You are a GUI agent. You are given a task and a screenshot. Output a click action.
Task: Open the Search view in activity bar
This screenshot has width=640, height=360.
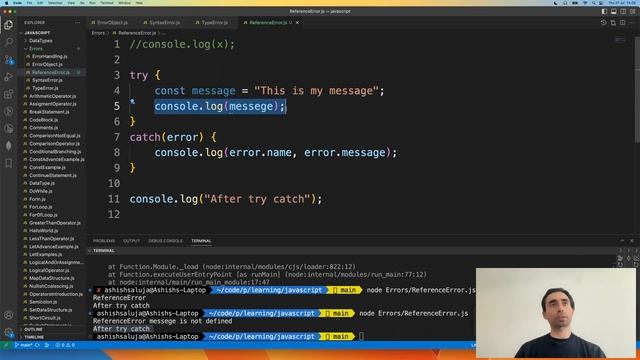tap(9, 42)
